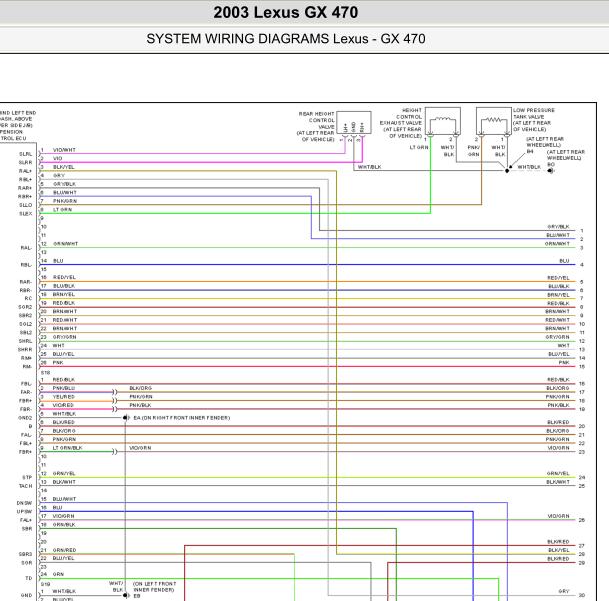Click the "VIO/WHT" wire label at pin 1

click(x=64, y=150)
